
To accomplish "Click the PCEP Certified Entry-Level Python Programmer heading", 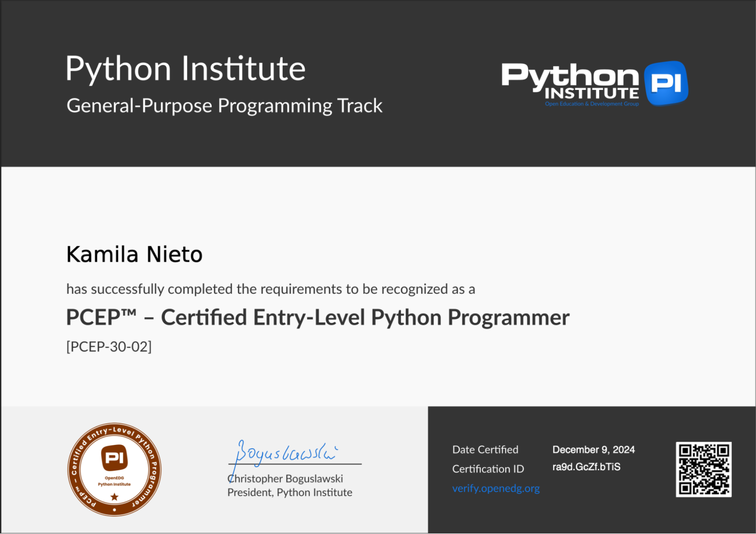I will tap(317, 317).
